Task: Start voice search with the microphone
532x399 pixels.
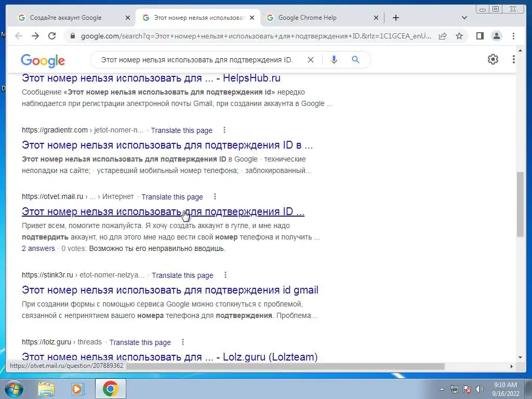Action: point(334,60)
